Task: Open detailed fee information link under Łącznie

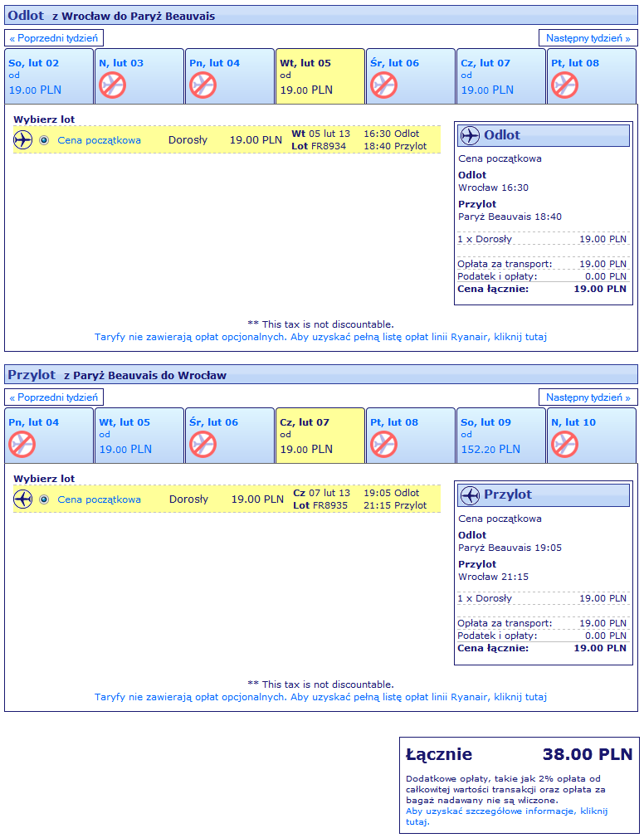Action: point(506,816)
